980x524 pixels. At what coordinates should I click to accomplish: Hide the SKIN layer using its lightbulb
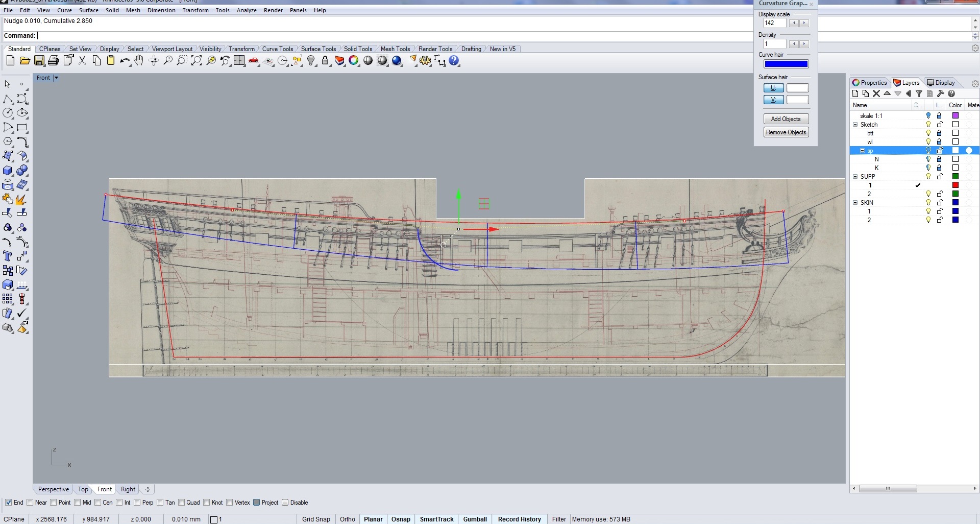(x=928, y=203)
